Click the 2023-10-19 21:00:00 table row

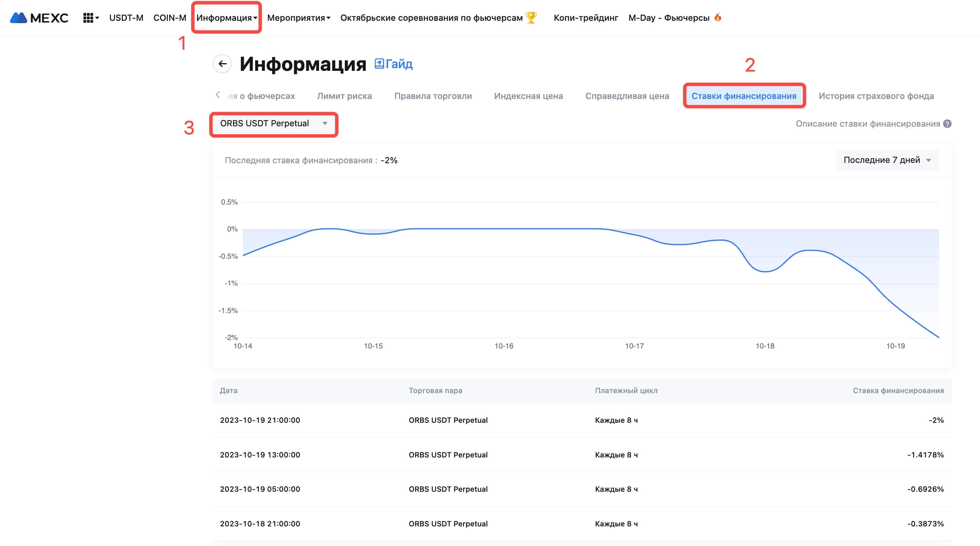tap(581, 420)
